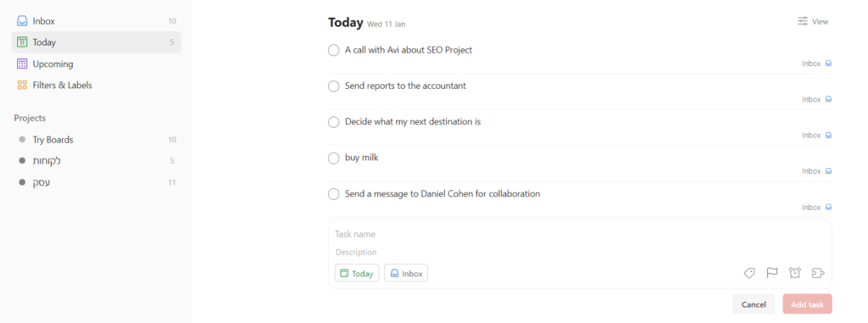Viewport: 868px width, 323px height.
Task: Focus the Task name input field
Action: point(580,234)
